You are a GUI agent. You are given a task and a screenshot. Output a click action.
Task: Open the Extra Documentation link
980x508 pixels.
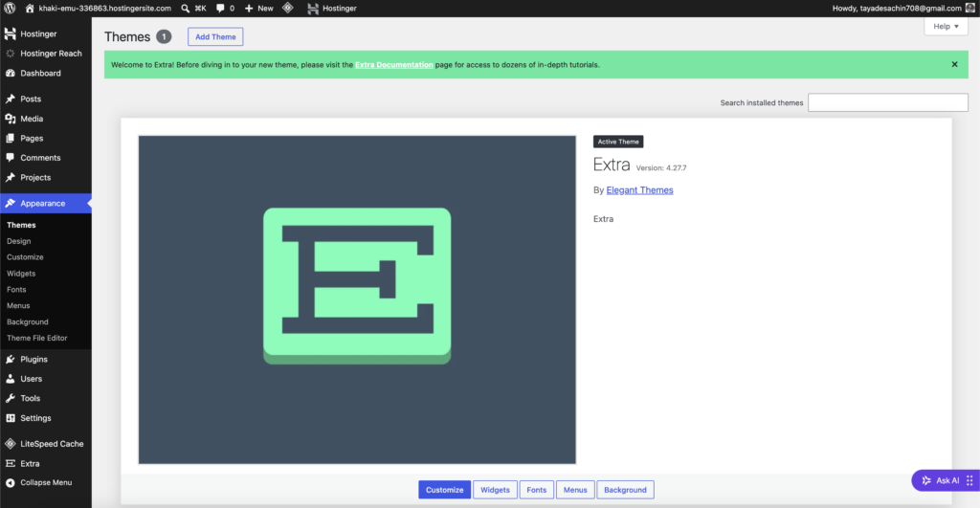[393, 65]
